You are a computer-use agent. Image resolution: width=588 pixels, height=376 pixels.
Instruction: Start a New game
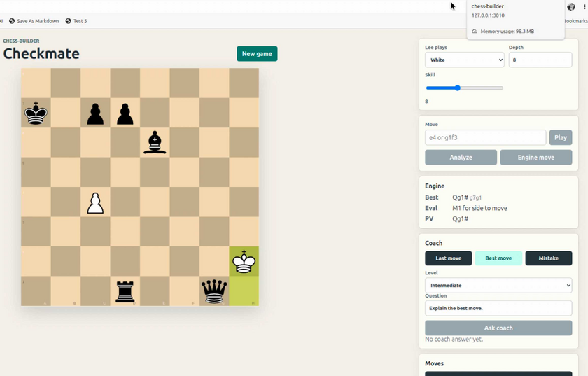tap(257, 54)
